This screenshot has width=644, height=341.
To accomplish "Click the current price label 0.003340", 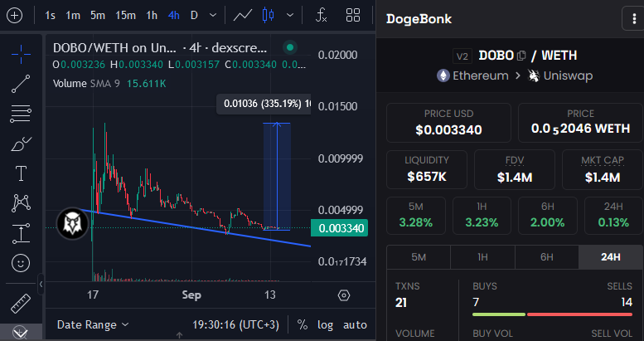I will coord(339,228).
